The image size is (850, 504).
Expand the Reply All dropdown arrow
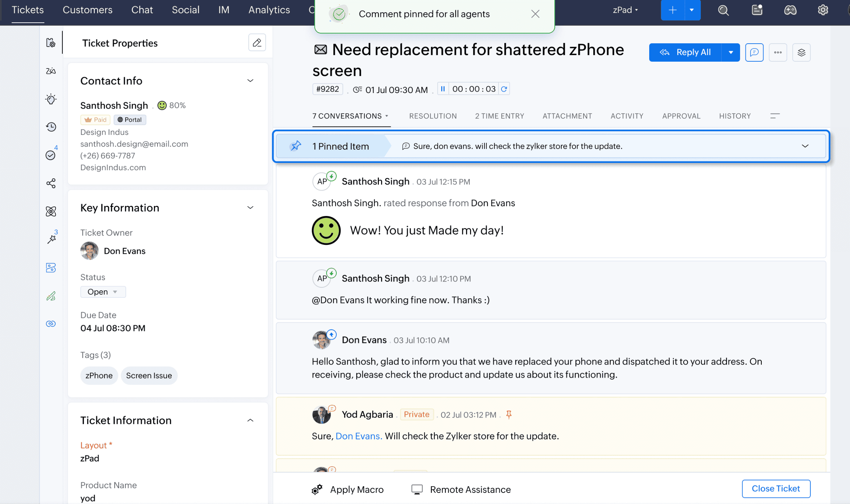point(730,53)
